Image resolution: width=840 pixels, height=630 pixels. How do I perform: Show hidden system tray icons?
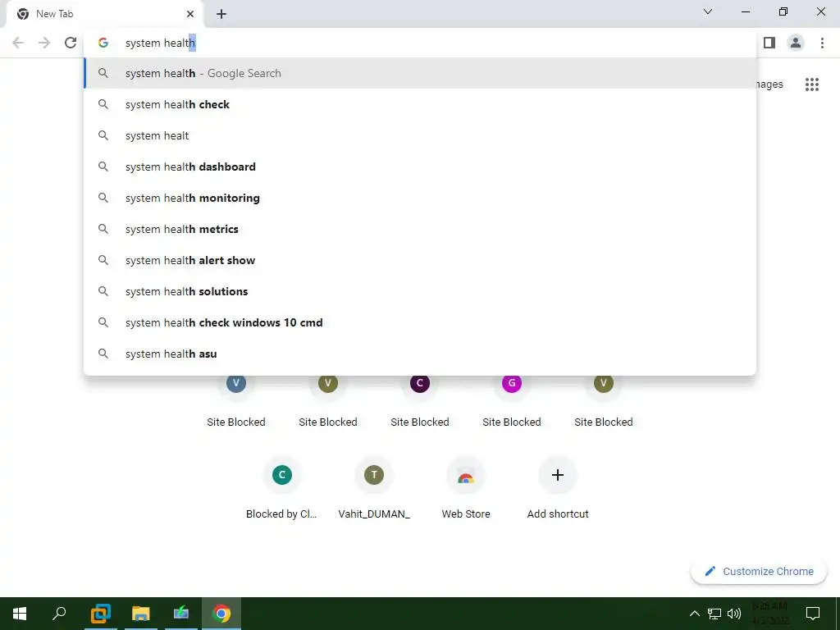(694, 614)
